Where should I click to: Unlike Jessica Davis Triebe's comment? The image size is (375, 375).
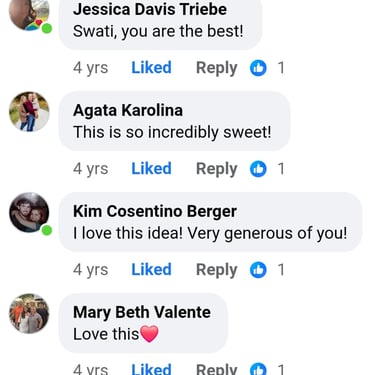click(151, 68)
